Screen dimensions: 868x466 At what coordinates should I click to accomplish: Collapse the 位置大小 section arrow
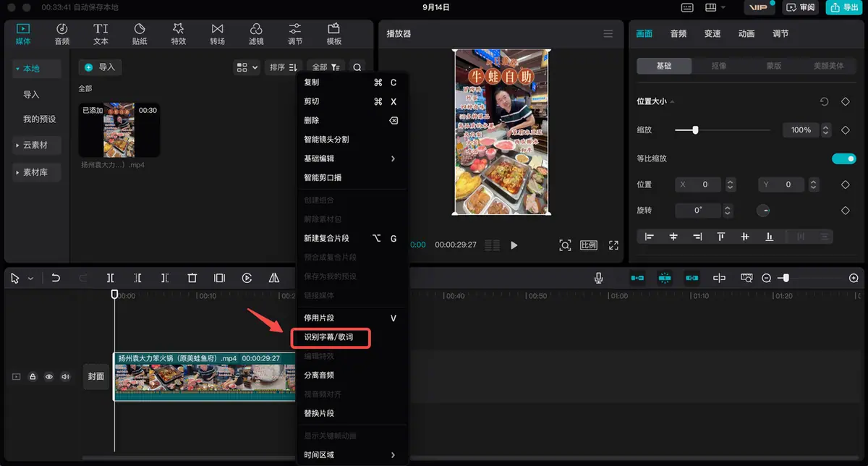pos(672,102)
